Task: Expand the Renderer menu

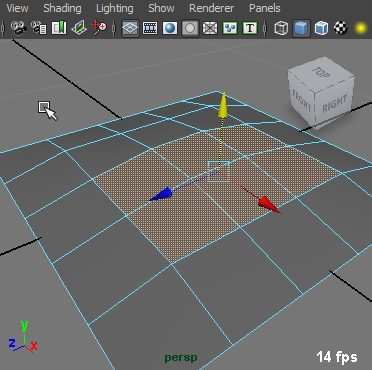Action: 211,8
